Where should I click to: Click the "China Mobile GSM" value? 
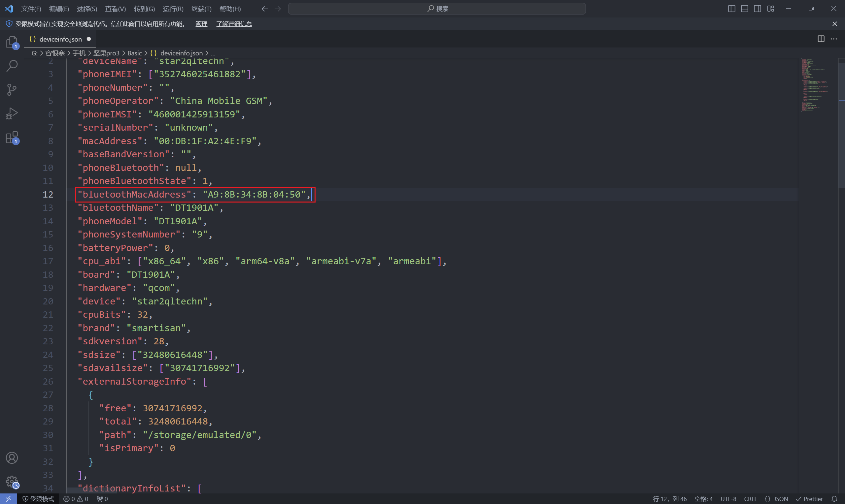pos(219,101)
